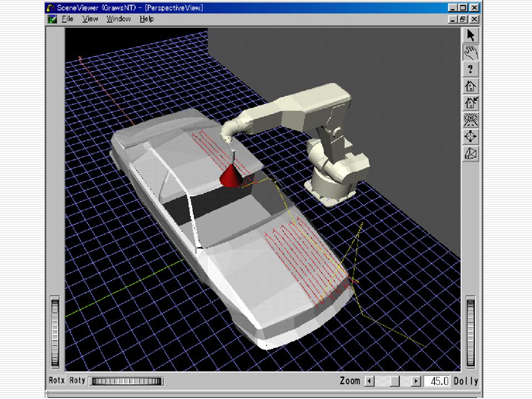This screenshot has height=399, width=532.
Task: Restore the PerspectiveView child window
Action: point(462,19)
